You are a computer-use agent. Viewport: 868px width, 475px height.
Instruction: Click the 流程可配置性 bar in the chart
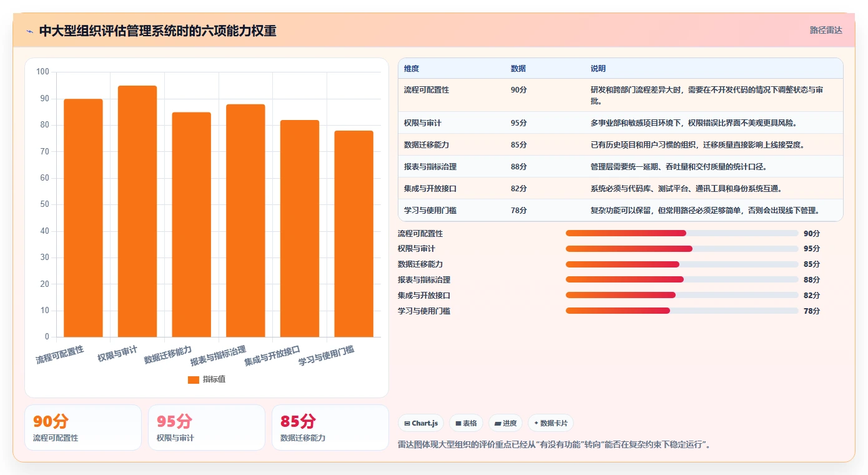pyautogui.click(x=83, y=218)
